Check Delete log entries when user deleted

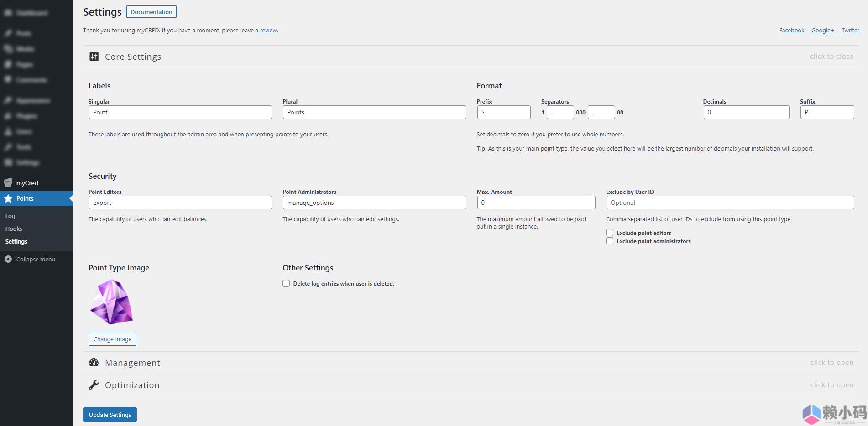pos(286,283)
